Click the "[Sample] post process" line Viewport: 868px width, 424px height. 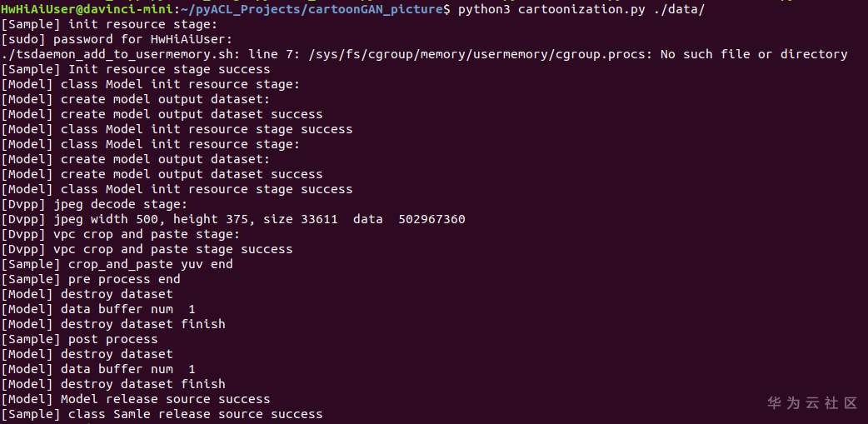79,339
